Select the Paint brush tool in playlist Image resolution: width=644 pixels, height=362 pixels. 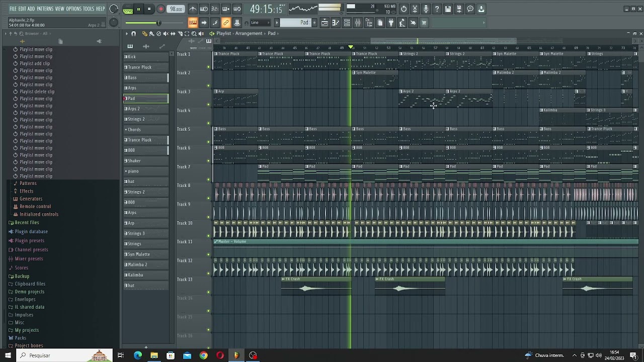pos(151,34)
